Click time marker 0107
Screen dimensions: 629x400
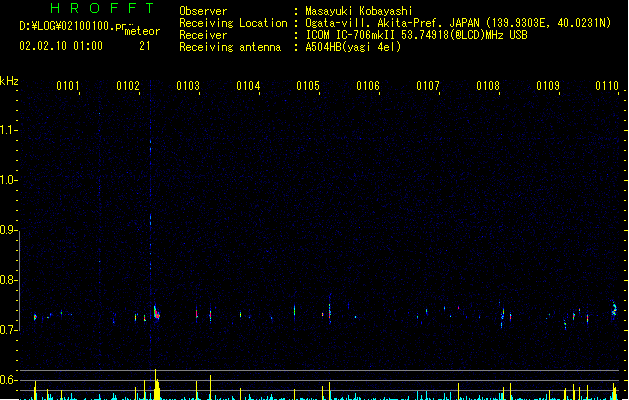428,86
